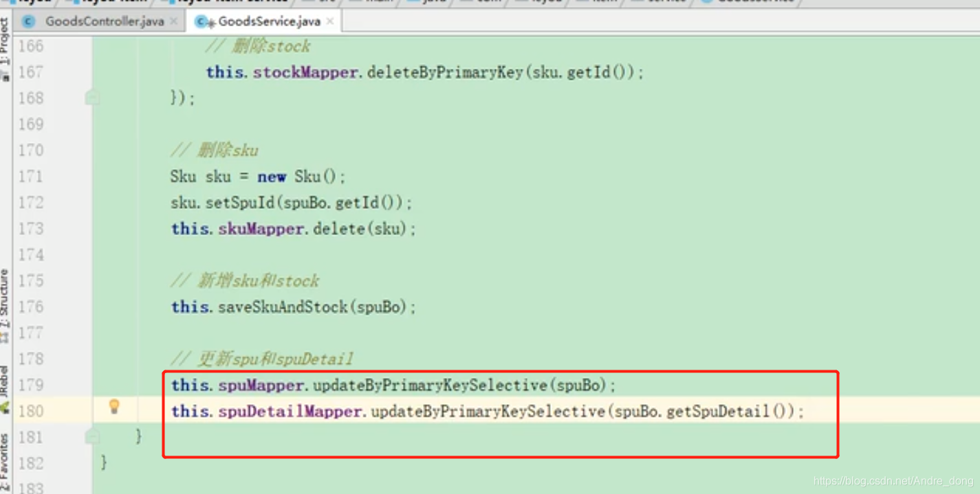980x494 pixels.
Task: Click the comment '// 新增sku和stock'
Action: tap(245, 281)
